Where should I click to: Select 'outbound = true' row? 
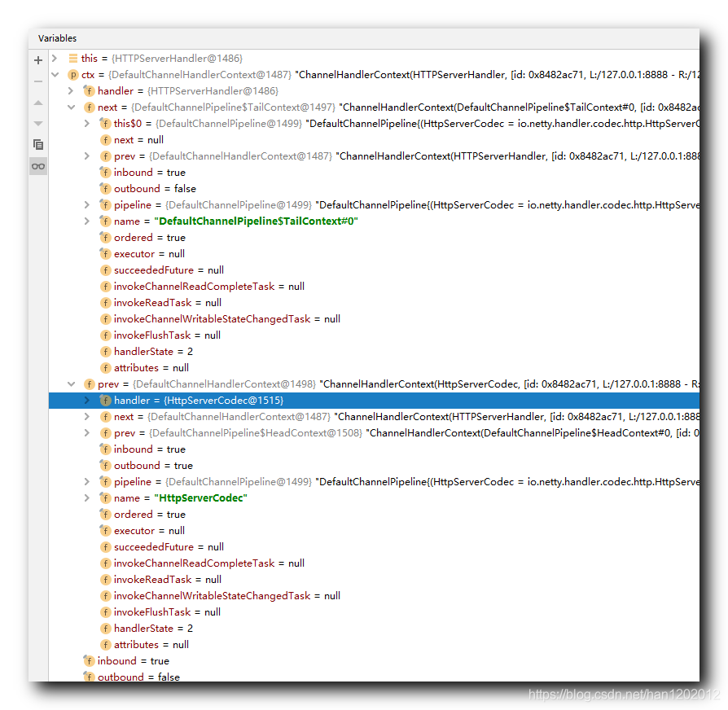[x=374, y=465]
